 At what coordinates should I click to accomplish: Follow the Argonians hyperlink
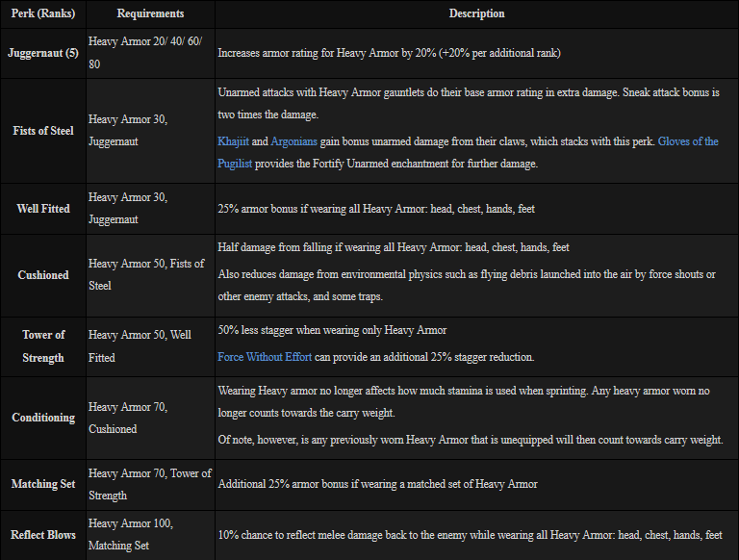(x=298, y=141)
